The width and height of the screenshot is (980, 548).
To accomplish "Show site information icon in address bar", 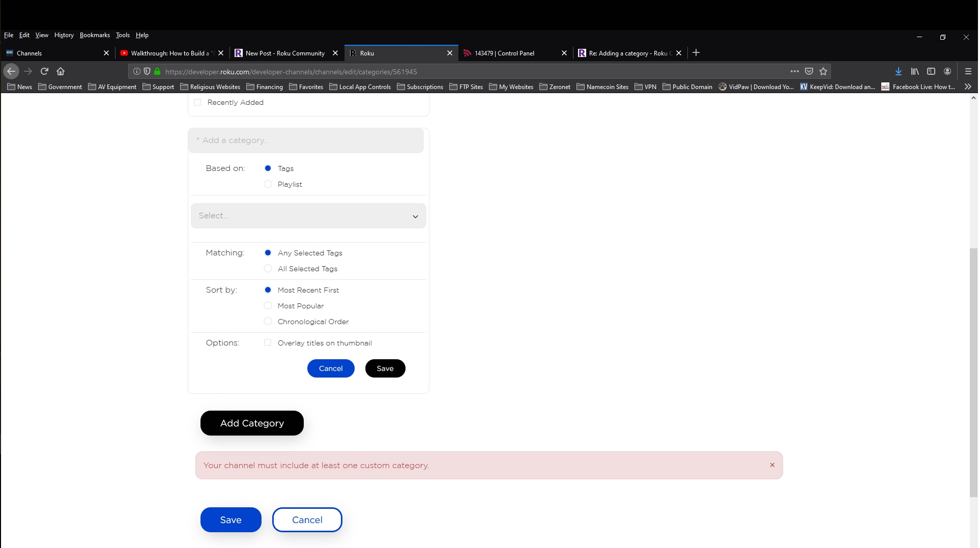I will point(137,71).
